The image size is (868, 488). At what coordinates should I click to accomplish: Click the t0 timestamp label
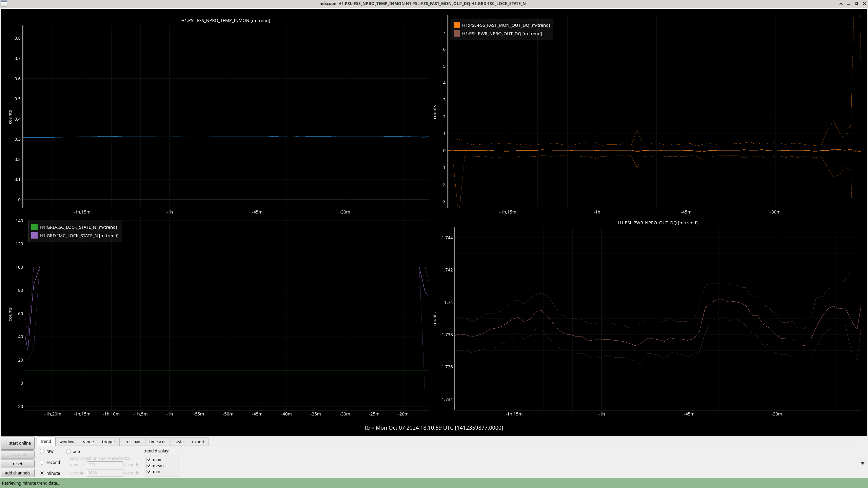pos(434,428)
